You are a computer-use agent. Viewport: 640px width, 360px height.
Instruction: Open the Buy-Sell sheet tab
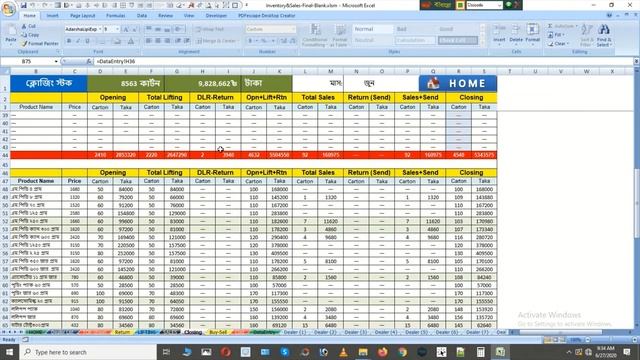tap(218, 332)
